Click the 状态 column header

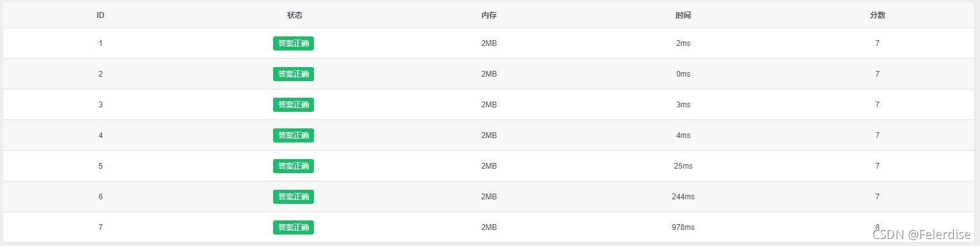[x=295, y=15]
